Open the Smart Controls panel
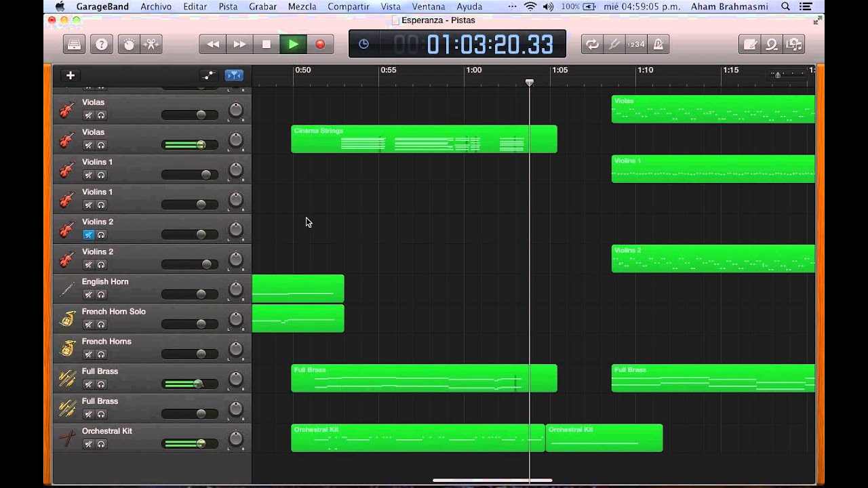 pos(129,44)
